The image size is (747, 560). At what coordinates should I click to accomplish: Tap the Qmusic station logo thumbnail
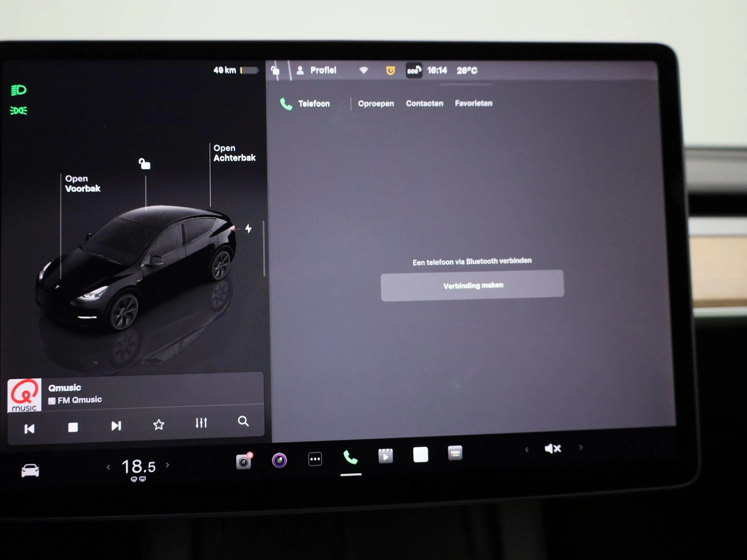[x=25, y=395]
